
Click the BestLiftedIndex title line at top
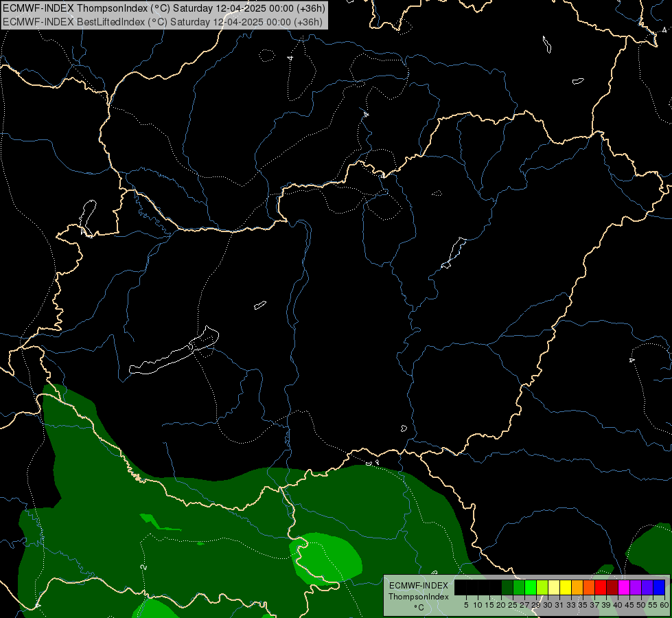(x=163, y=21)
